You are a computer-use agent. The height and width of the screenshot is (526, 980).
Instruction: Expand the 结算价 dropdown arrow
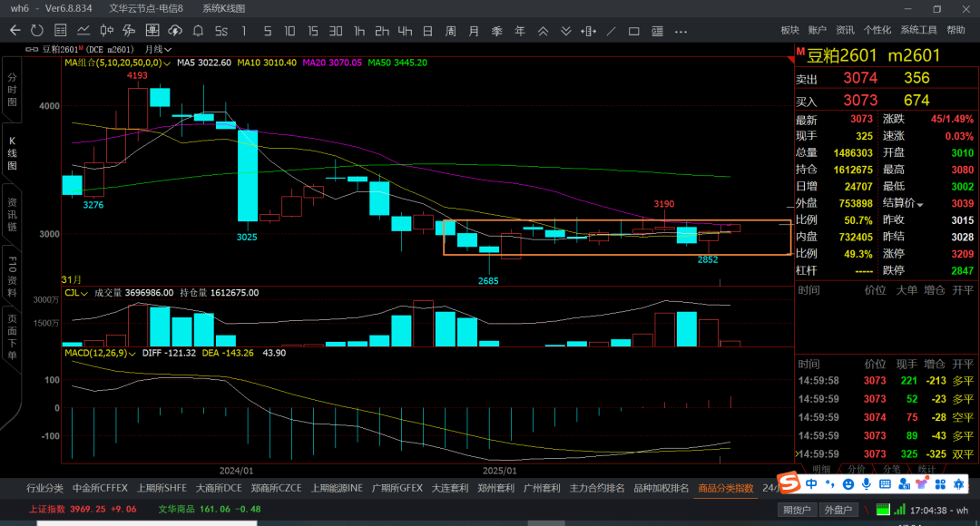[920, 204]
